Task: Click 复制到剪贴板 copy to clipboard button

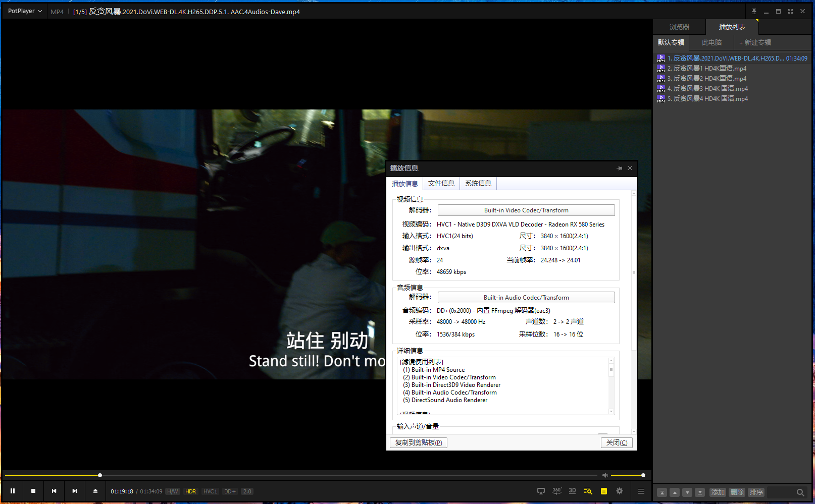Action: [419, 442]
